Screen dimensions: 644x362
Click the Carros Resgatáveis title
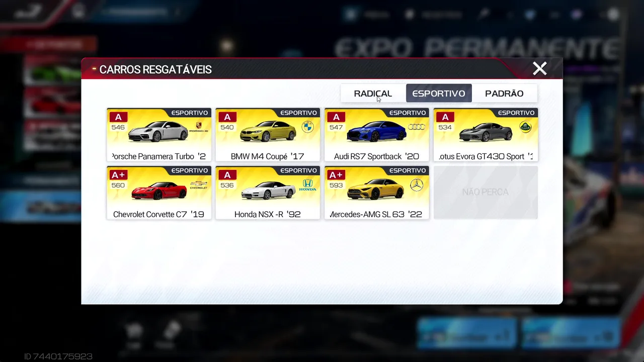pyautogui.click(x=155, y=70)
